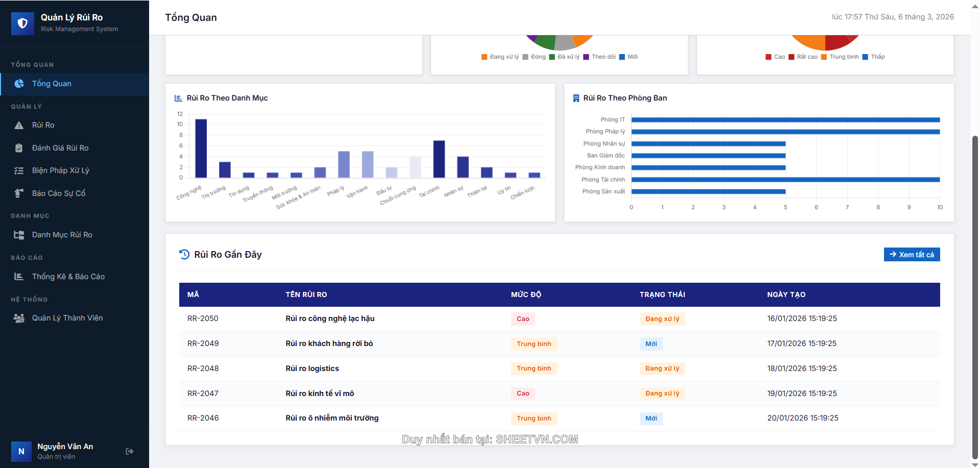The height and width of the screenshot is (468, 980).
Task: Open Thống Kê & Báo Cáo menu
Action: click(68, 277)
